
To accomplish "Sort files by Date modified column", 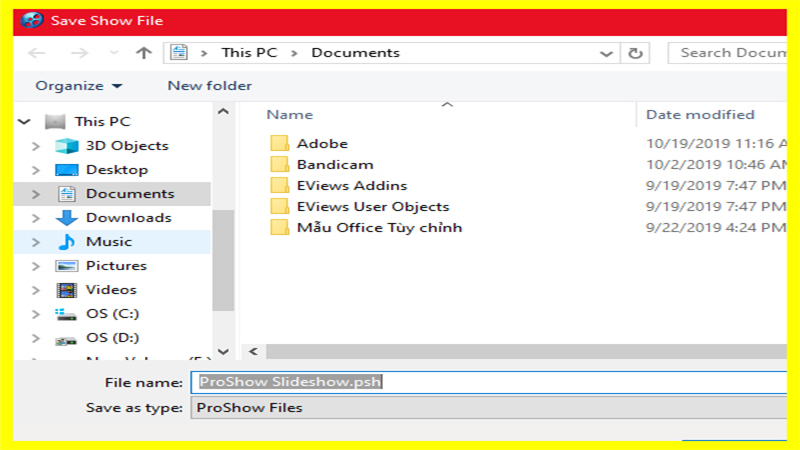I will pos(700,115).
